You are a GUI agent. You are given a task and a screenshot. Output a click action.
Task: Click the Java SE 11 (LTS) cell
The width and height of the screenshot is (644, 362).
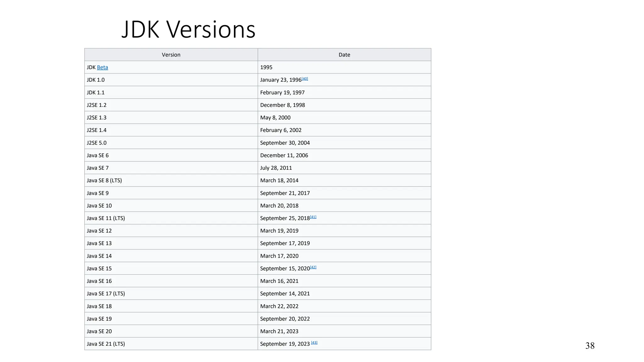pos(171,218)
